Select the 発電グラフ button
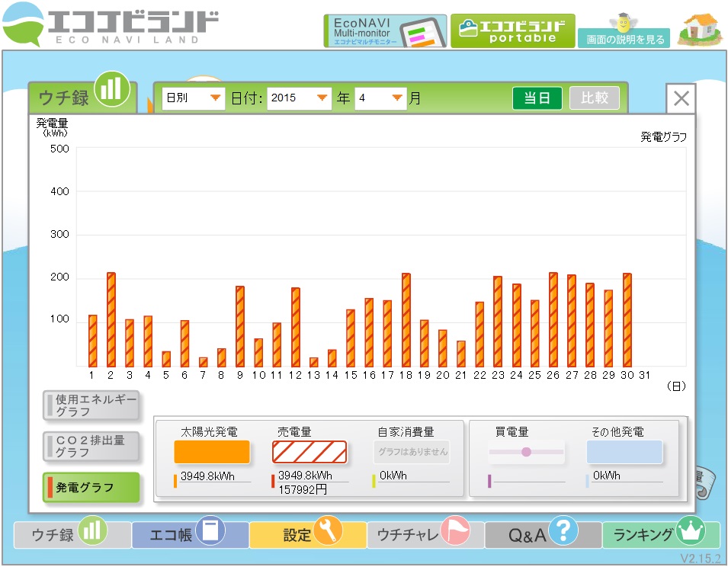728x567 pixels. pyautogui.click(x=91, y=487)
